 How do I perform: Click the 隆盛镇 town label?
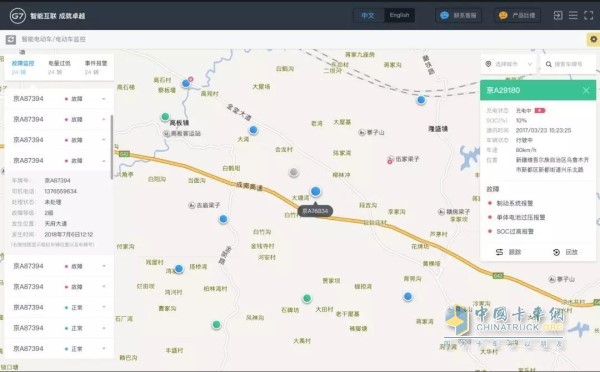click(438, 129)
